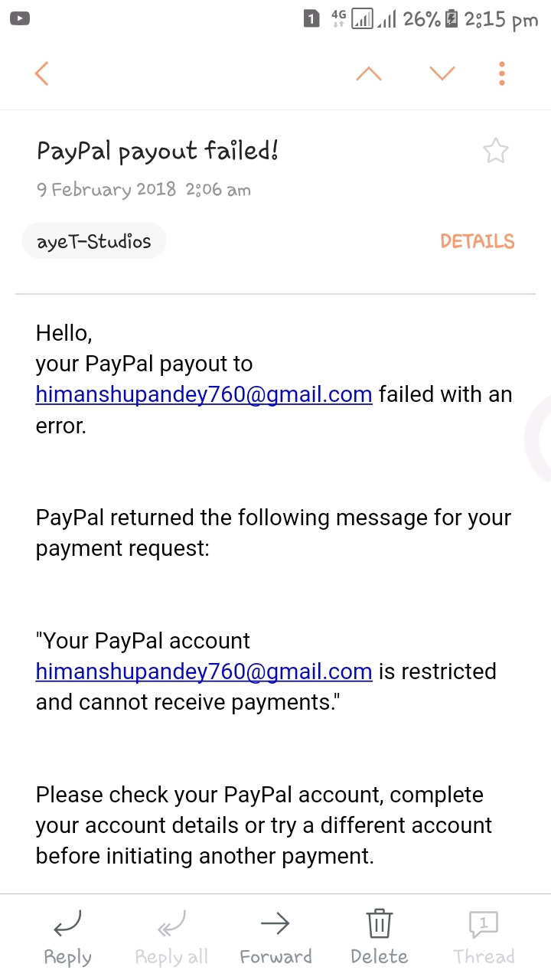This screenshot has width=551, height=980.
Task: Delete this email with trash icon
Action: tap(379, 937)
